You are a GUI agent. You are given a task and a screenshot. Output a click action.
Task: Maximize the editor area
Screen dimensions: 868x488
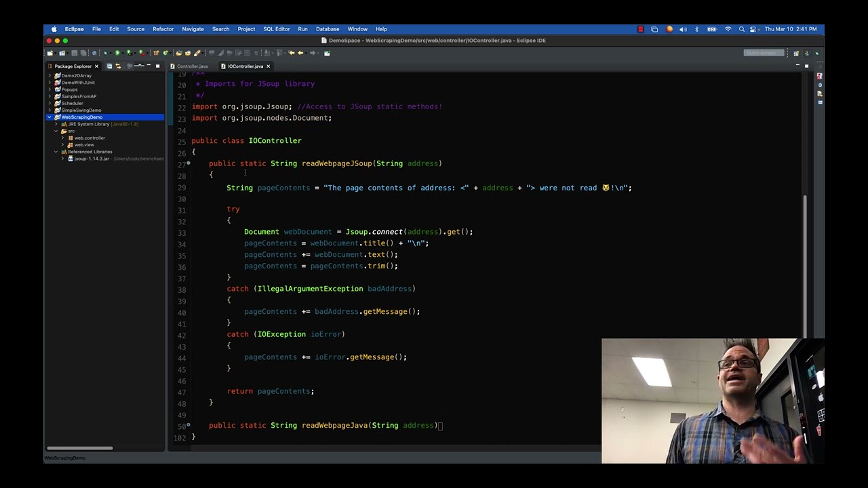[806, 66]
